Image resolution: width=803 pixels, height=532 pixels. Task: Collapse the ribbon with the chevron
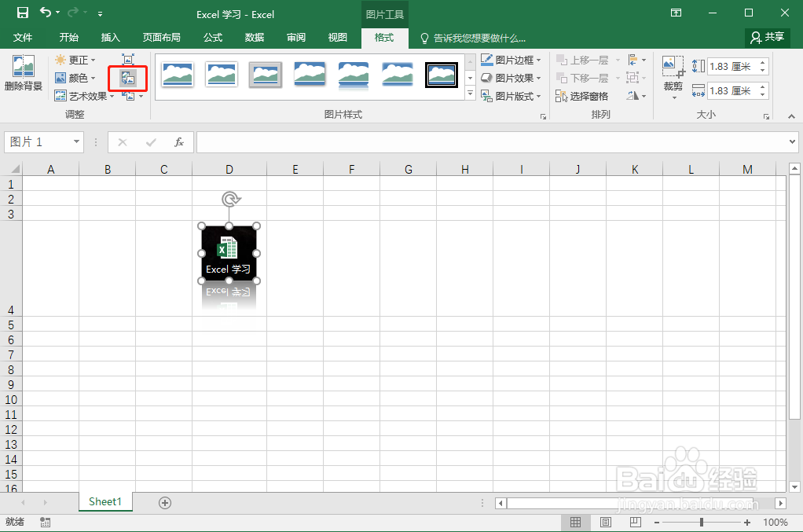791,116
